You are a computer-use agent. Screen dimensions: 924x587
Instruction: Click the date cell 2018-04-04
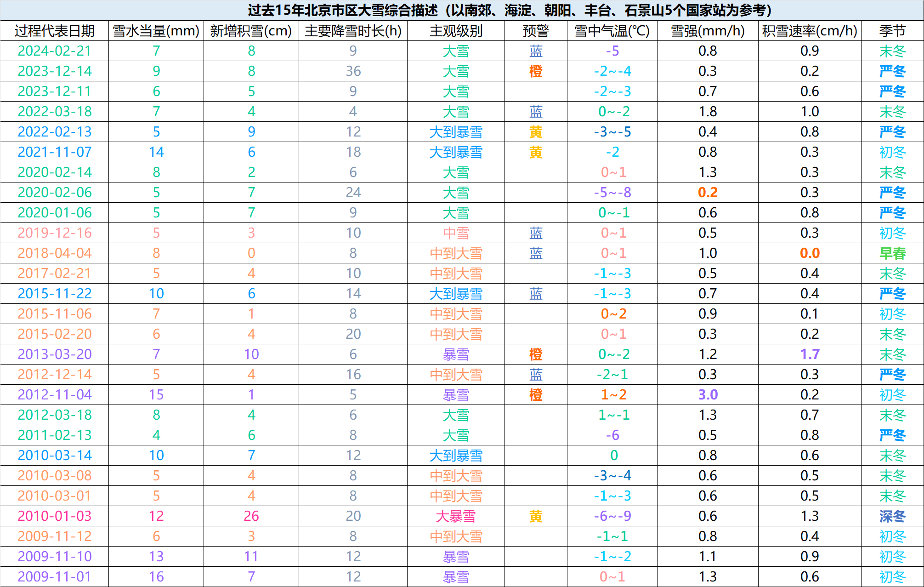click(55, 253)
